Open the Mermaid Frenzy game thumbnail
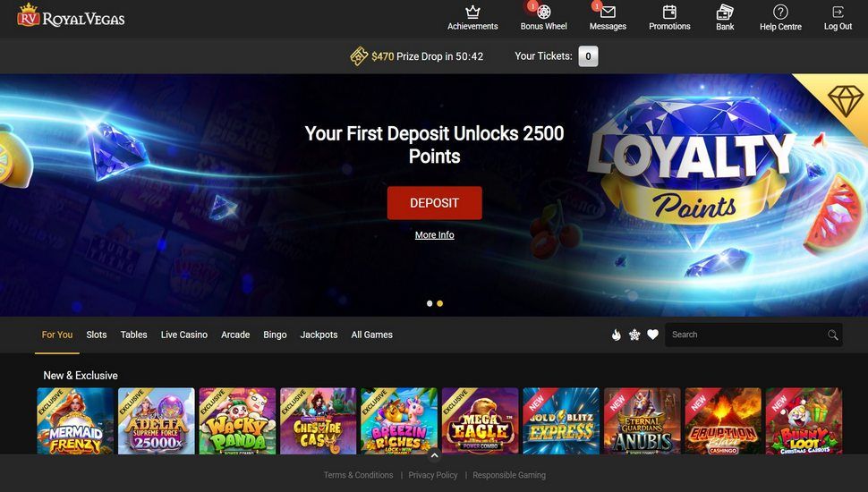The width and height of the screenshot is (868, 492). [75, 420]
